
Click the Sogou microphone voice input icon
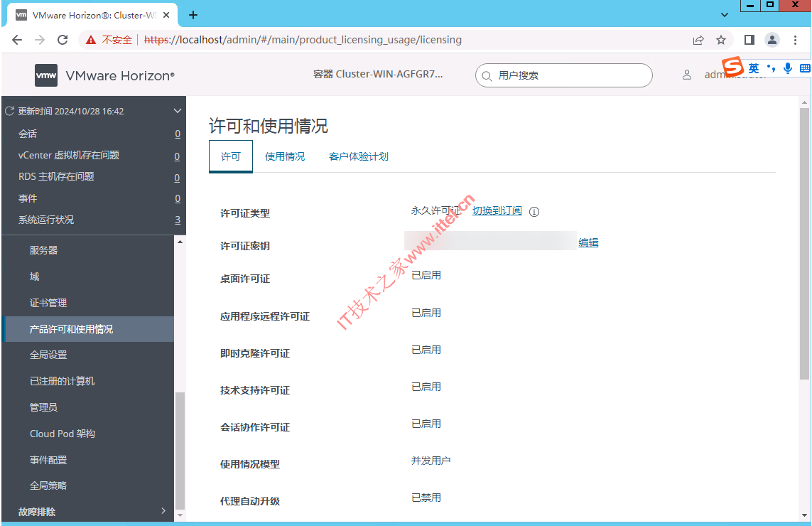click(788, 68)
